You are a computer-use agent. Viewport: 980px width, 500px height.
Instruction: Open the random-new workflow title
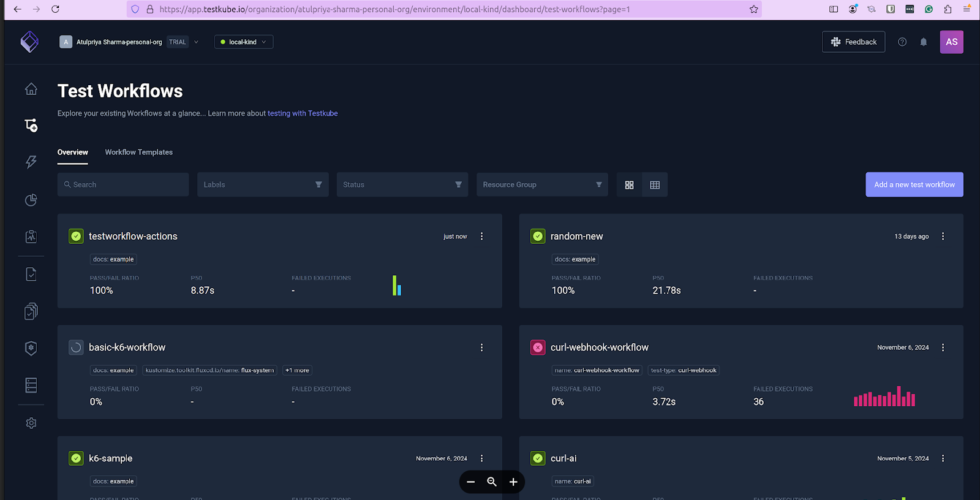pyautogui.click(x=576, y=237)
